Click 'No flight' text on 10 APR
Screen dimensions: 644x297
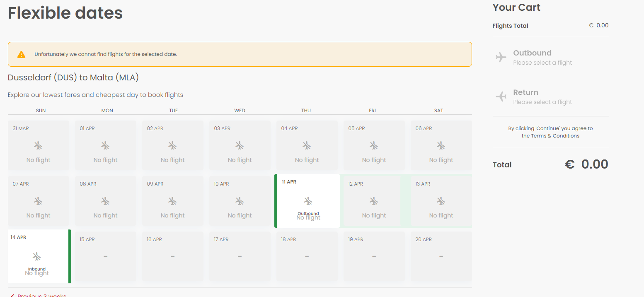[240, 215]
